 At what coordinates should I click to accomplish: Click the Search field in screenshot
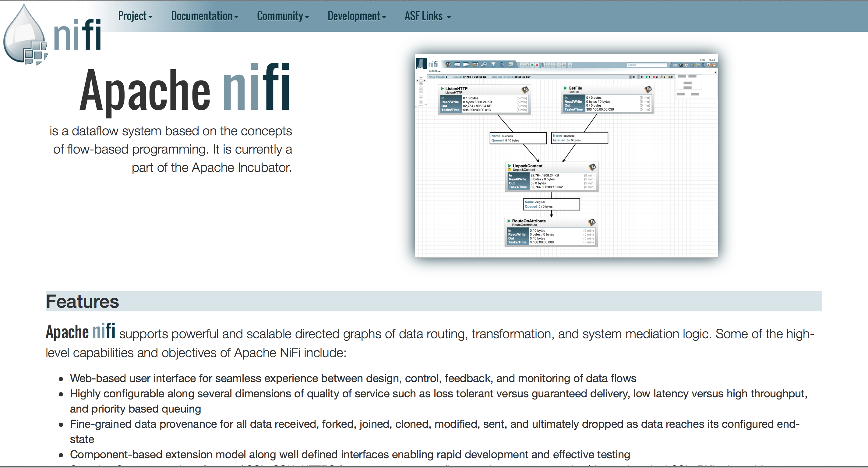point(646,65)
